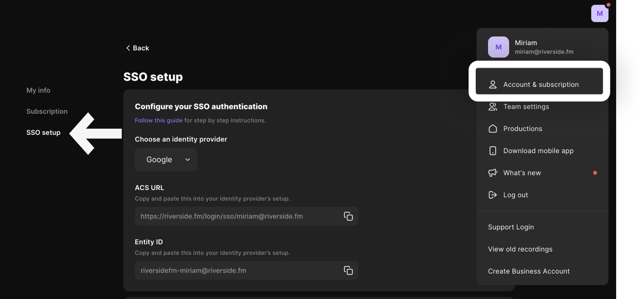This screenshot has width=644, height=299.
Task: Copy the Entity ID using copy icon
Action: tap(348, 271)
